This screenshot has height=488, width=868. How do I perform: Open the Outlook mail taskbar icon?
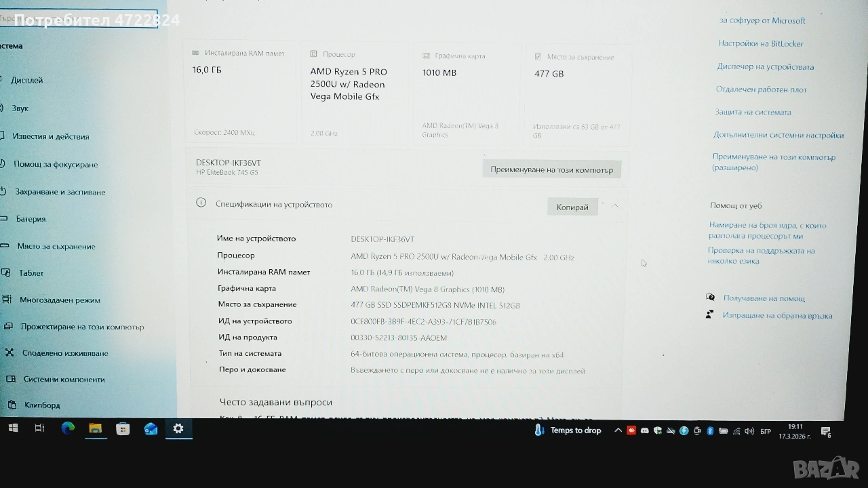point(151,429)
